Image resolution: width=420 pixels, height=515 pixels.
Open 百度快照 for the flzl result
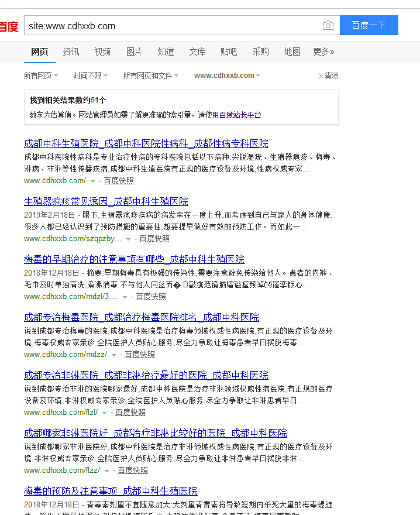pos(130,412)
